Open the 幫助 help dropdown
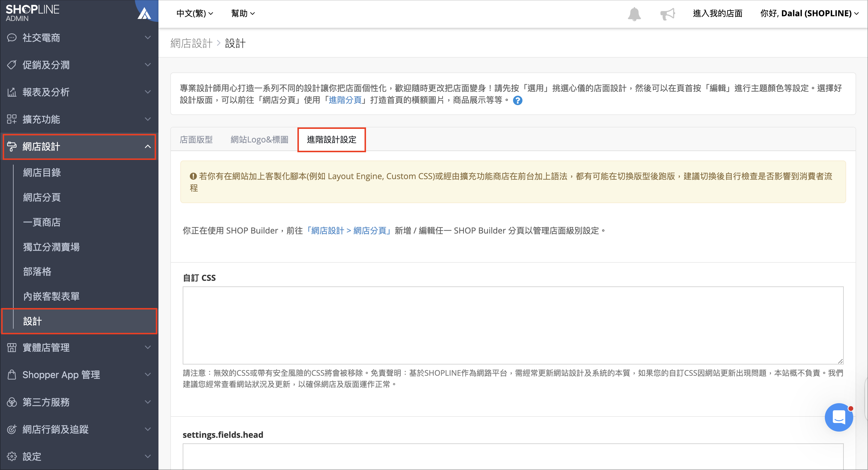Screen dimensions: 868x470 tap(243, 14)
